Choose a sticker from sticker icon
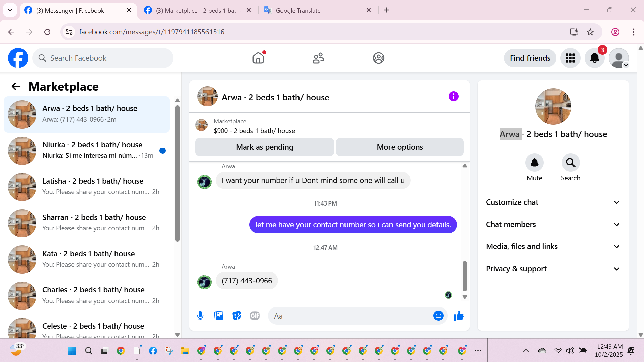644x362 pixels. coord(237,316)
